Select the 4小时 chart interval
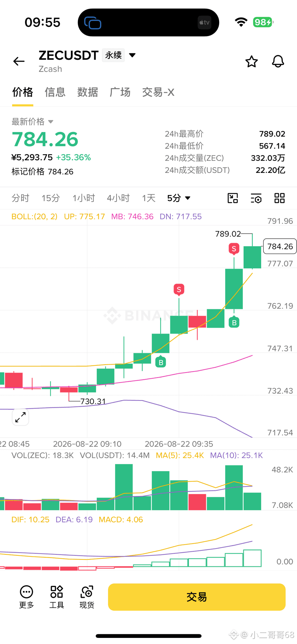 pyautogui.click(x=118, y=198)
